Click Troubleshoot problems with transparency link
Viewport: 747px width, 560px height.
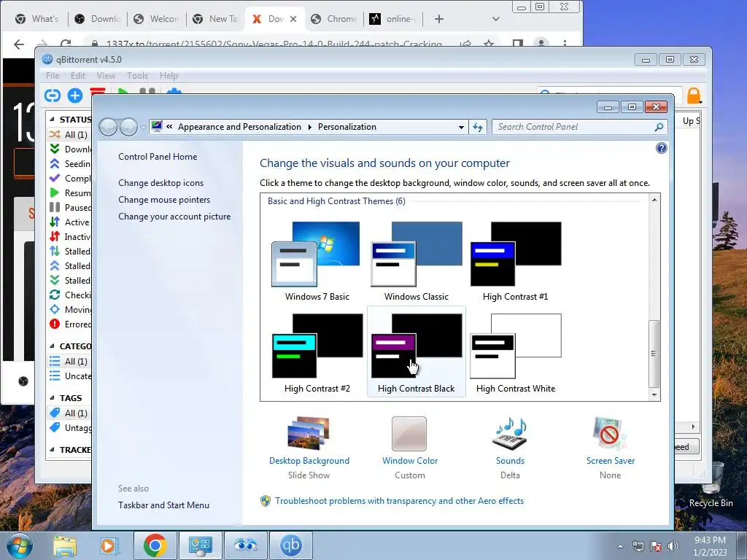click(399, 501)
